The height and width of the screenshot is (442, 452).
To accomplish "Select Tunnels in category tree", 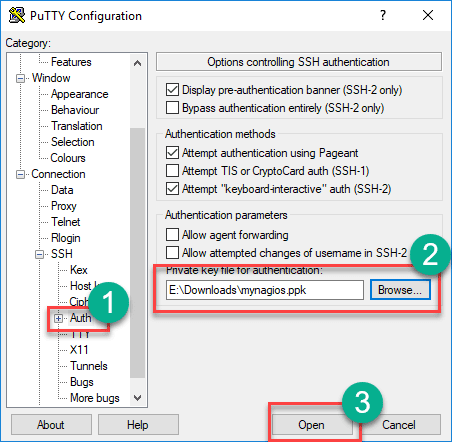I will point(89,366).
